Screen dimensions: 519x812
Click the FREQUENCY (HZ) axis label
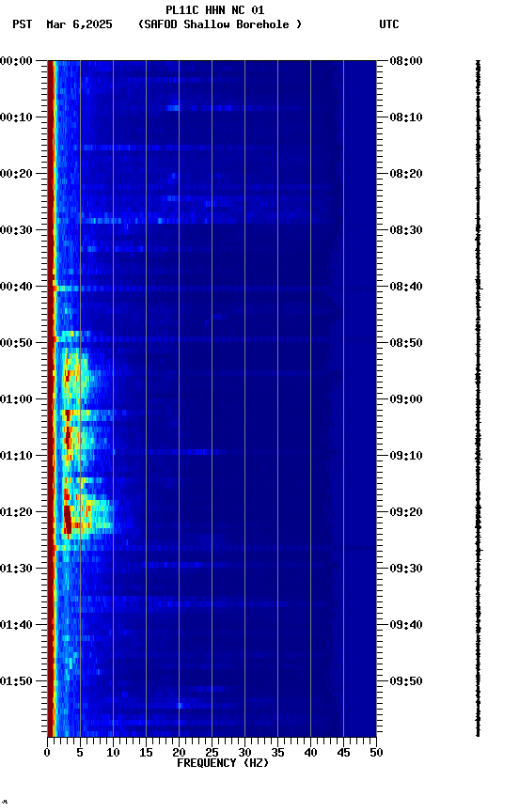click(x=223, y=763)
